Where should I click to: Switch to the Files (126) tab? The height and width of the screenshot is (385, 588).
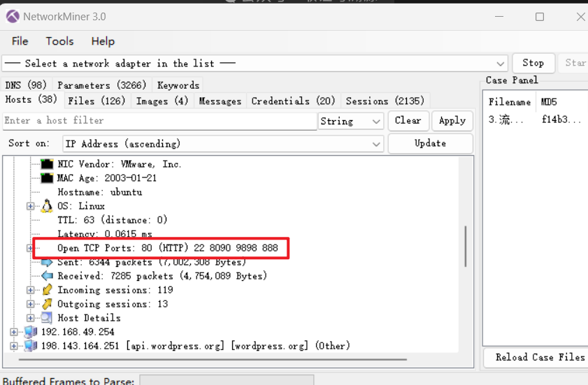pyautogui.click(x=96, y=101)
